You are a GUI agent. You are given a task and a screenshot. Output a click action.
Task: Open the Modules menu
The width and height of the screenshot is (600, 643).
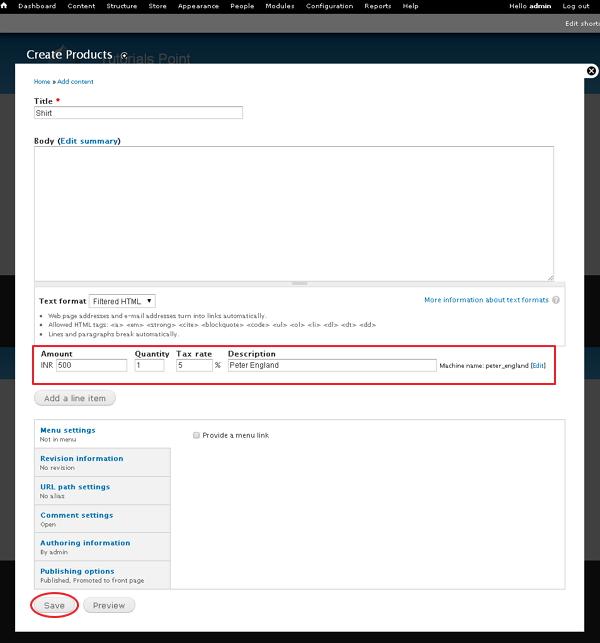coord(280,6)
